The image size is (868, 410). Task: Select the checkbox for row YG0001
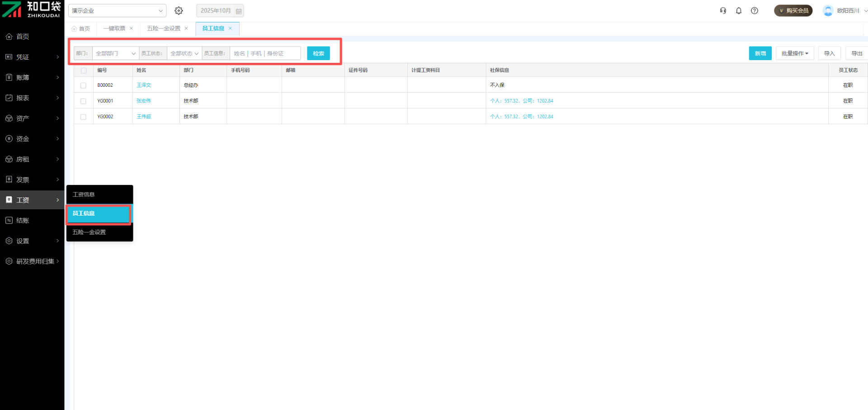coord(83,101)
